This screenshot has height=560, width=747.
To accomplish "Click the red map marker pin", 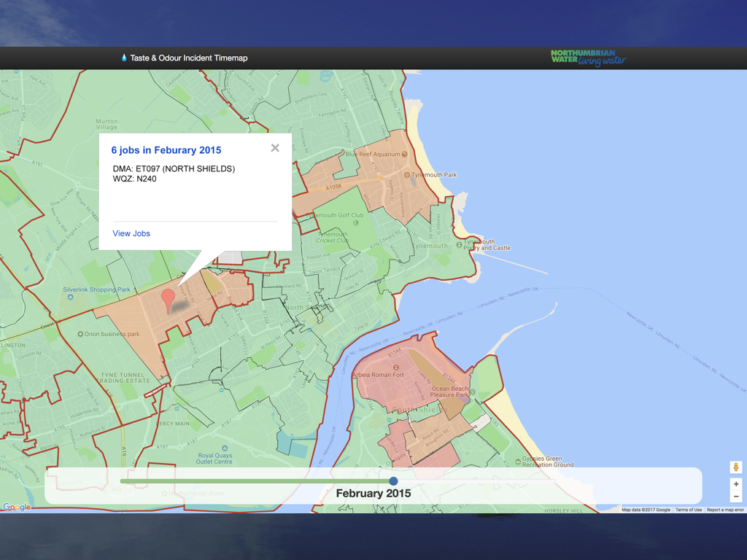I will pyautogui.click(x=169, y=301).
